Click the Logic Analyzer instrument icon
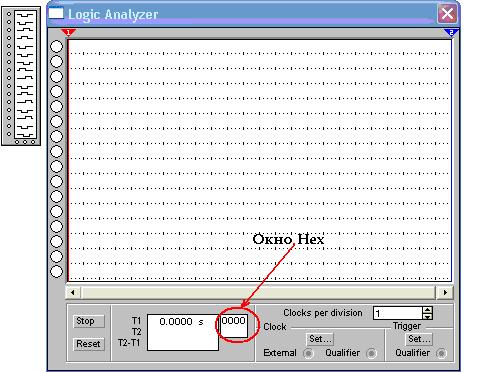The height and width of the screenshot is (372, 499). coord(21,76)
